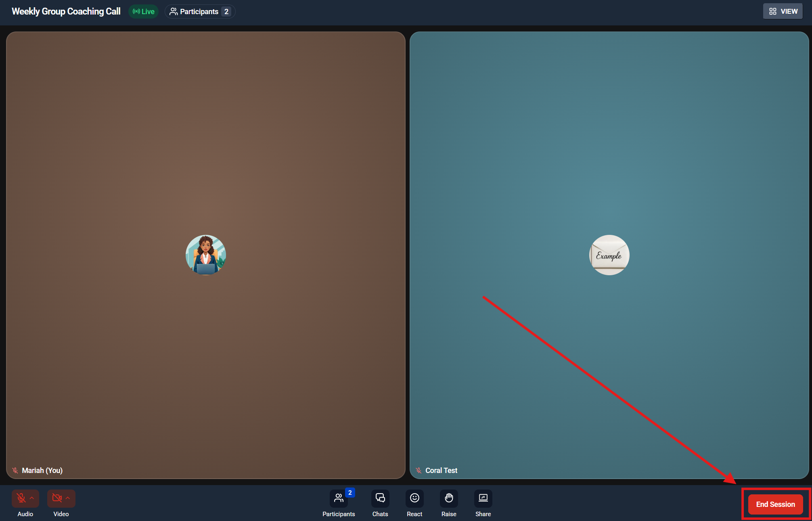
Task: Open the VIEW layout menu
Action: click(x=783, y=11)
